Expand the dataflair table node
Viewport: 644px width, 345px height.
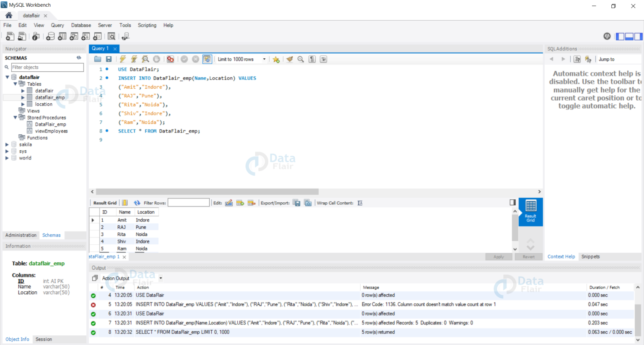23,91
